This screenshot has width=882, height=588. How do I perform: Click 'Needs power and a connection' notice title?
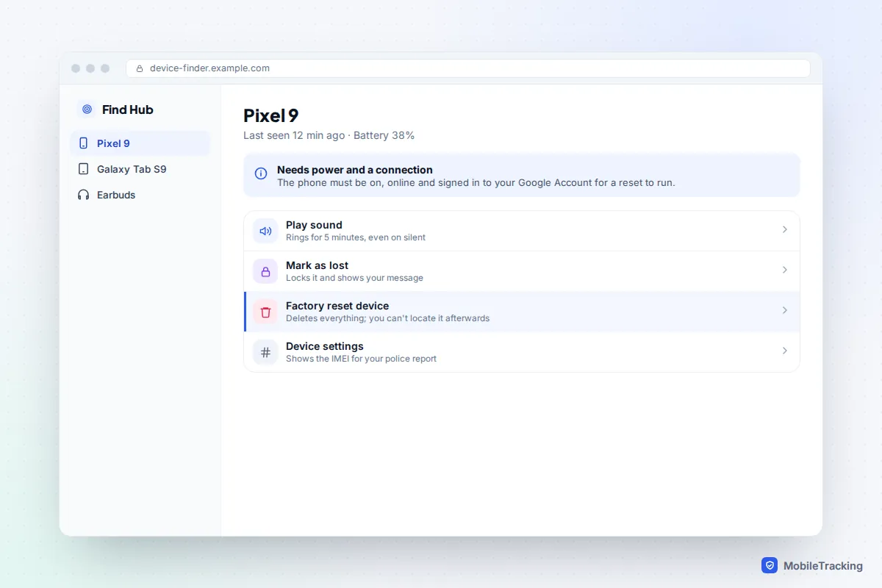pos(355,170)
